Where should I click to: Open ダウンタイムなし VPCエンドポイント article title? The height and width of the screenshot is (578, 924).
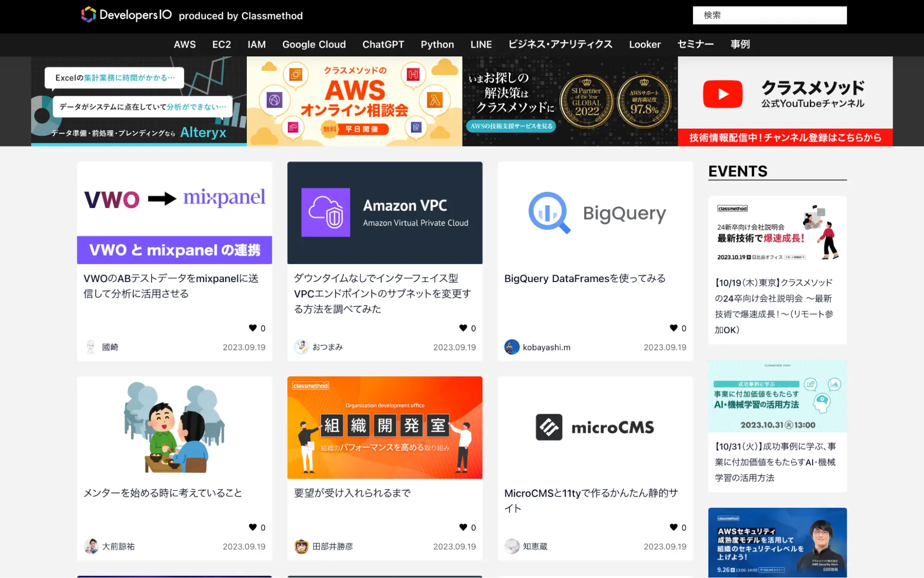pyautogui.click(x=382, y=293)
